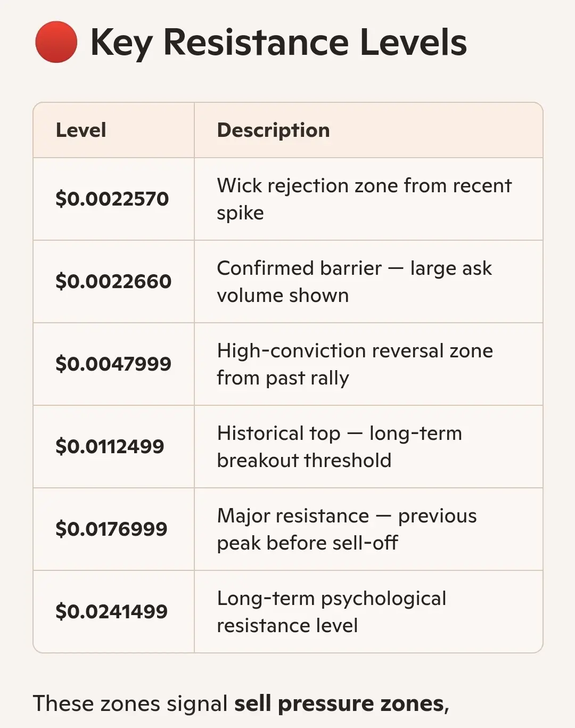The width and height of the screenshot is (575, 728).
Task: Click the Wick rejection zone description
Action: (364, 199)
